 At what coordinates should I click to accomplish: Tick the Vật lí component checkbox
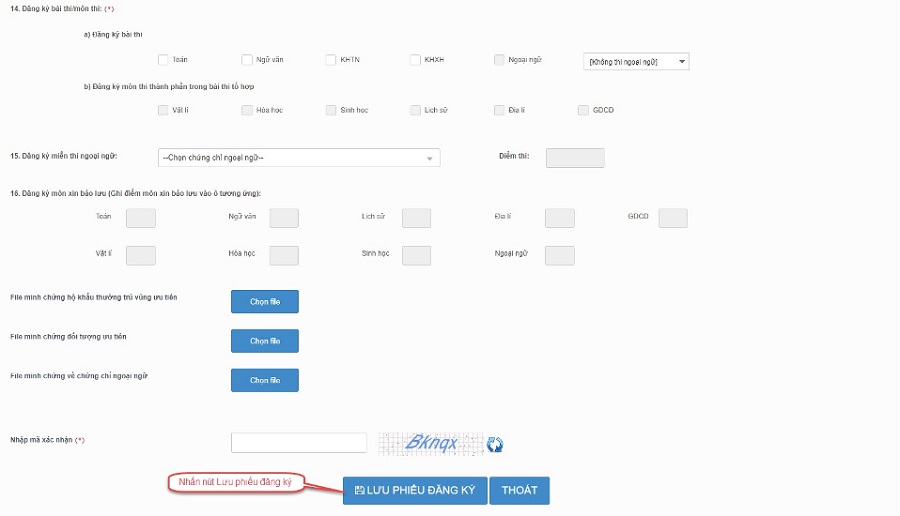(163, 110)
